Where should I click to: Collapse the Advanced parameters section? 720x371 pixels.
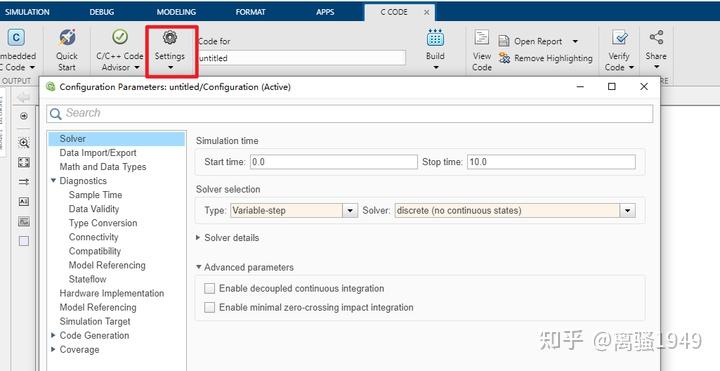tap(198, 267)
